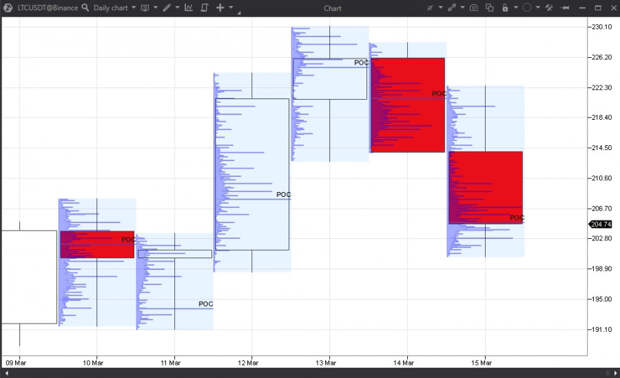Click the 13 Mar date label
Screen dimensions: 620x378
[326, 363]
